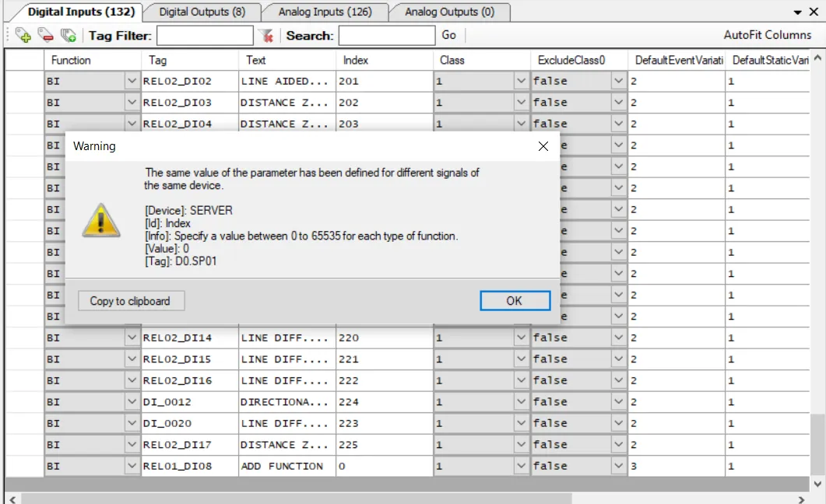This screenshot has width=826, height=504.
Task: Select the REL02_DI15 tag cell
Action: [190, 359]
